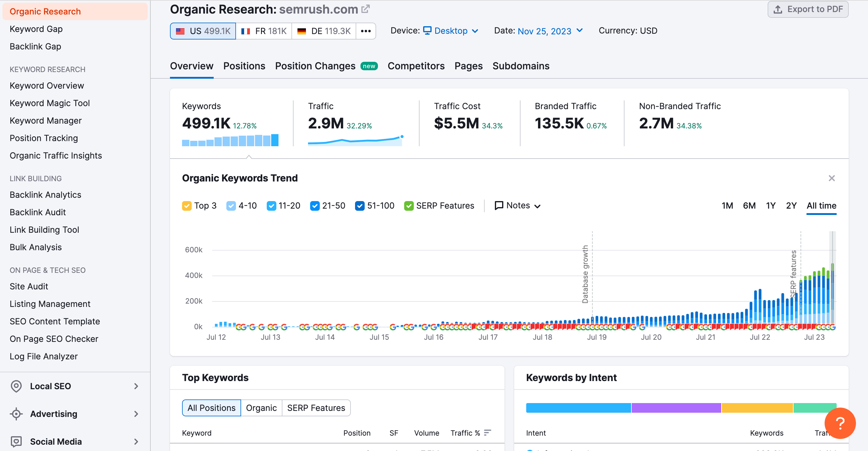Open the Date Nov 25, 2023 dropdown
868x451 pixels.
(550, 31)
